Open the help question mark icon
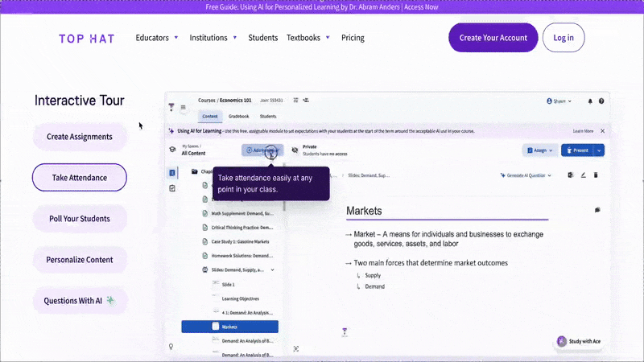The height and width of the screenshot is (362, 644). [601, 101]
